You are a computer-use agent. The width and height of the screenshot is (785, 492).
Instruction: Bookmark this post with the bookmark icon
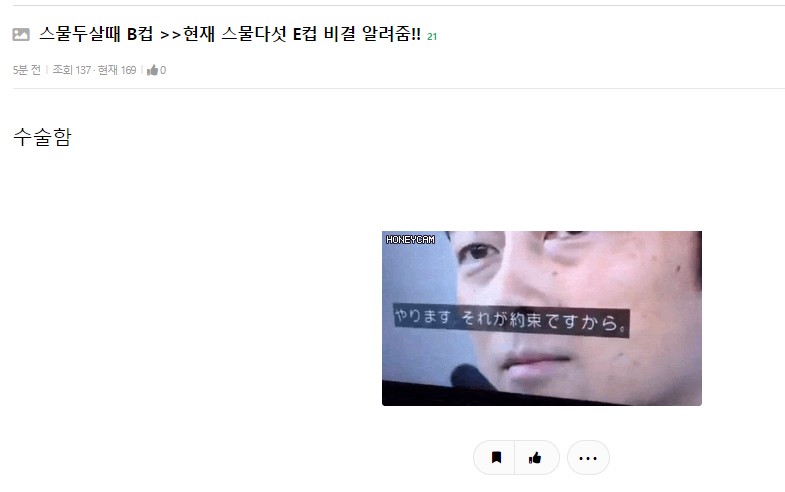coord(496,457)
